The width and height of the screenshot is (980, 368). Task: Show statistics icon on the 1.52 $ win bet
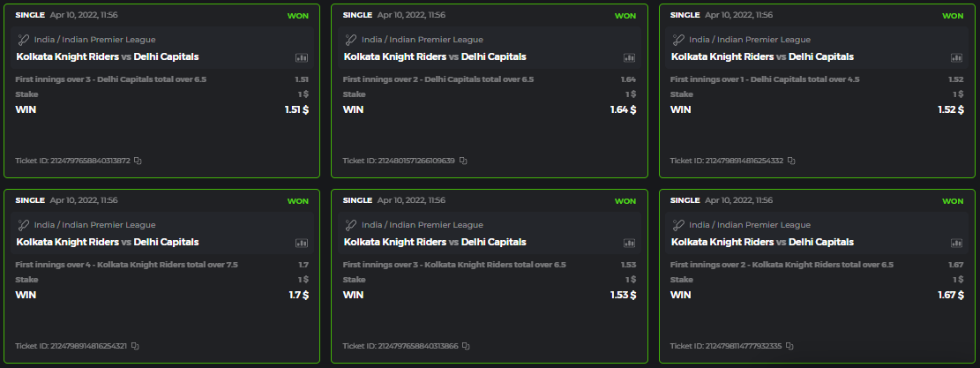[956, 57]
